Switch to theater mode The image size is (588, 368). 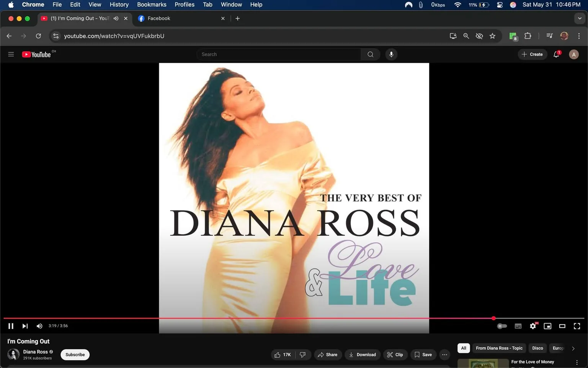click(x=562, y=326)
